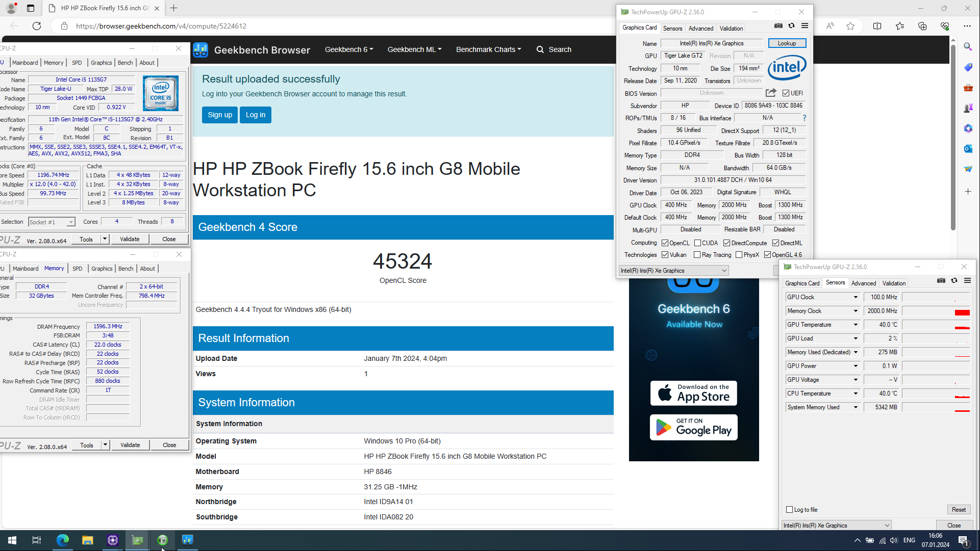Switch to Graphics Card tab in GPU-Z Sensors window

802,283
